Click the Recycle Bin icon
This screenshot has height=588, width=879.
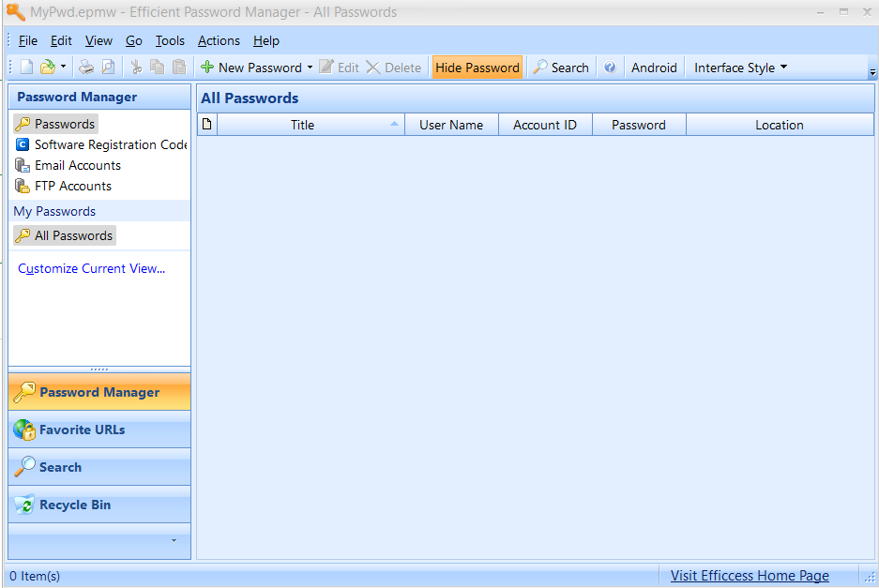point(24,505)
